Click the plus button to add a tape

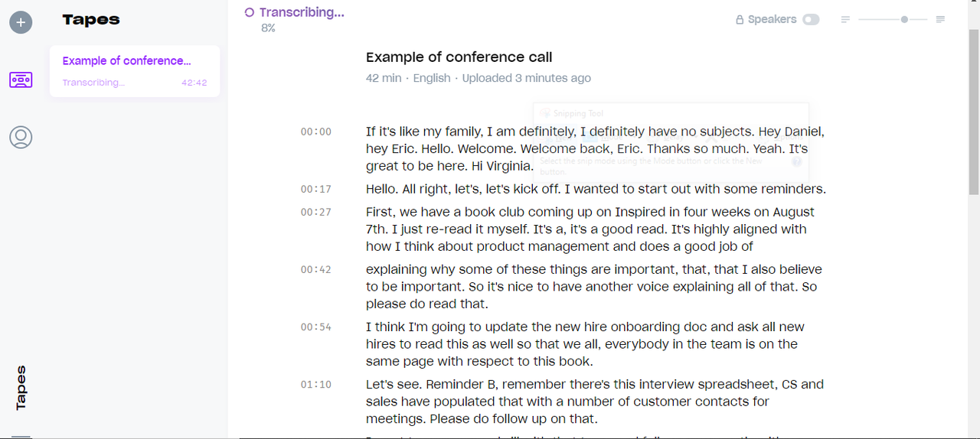pyautogui.click(x=21, y=22)
